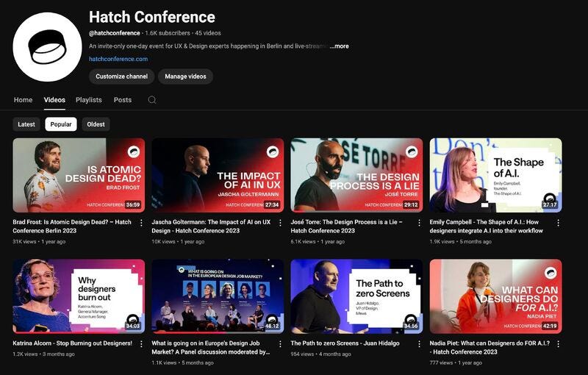Select the Home tab
588x375 pixels.
[x=24, y=100]
